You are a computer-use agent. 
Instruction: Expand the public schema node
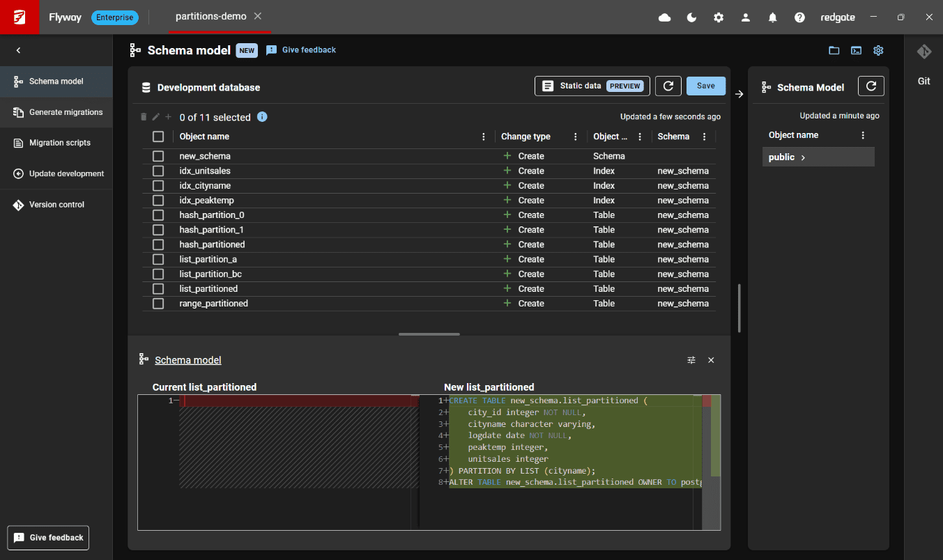(803, 157)
